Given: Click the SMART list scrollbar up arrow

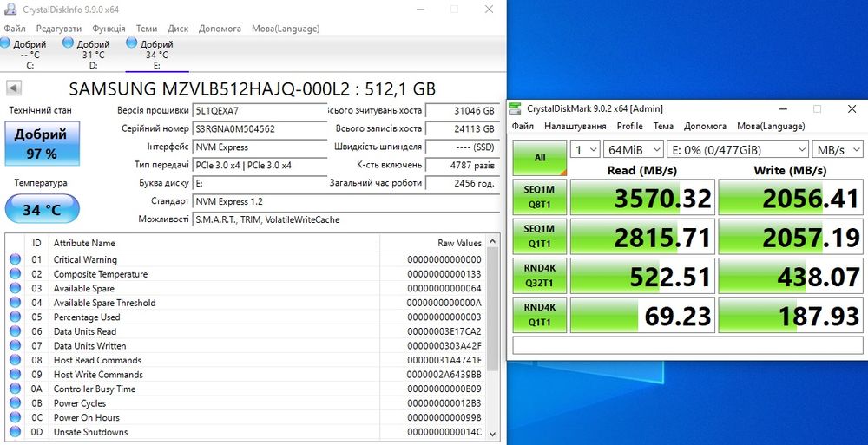Looking at the screenshot, I should 493,241.
